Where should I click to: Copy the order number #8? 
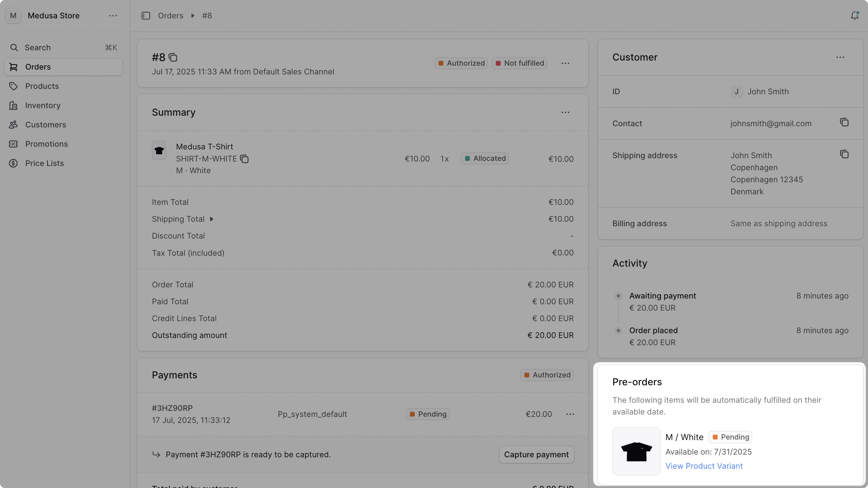pos(173,57)
